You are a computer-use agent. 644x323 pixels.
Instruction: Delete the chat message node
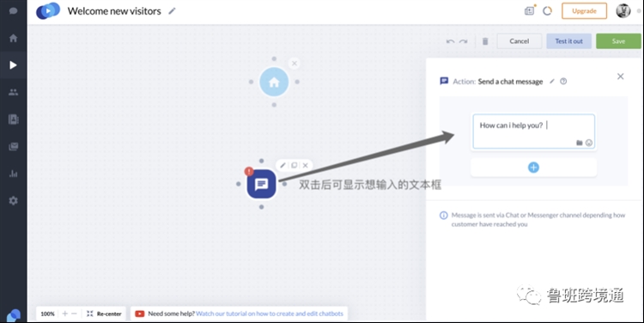click(x=305, y=165)
